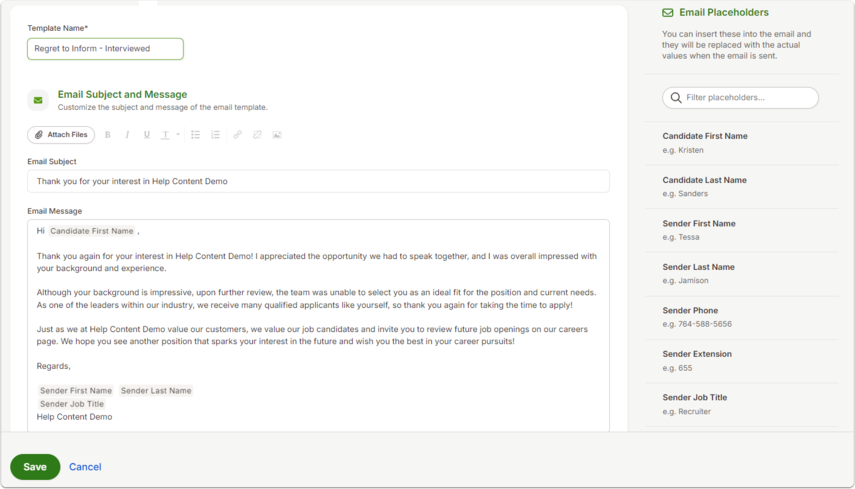The height and width of the screenshot is (489, 855).
Task: Insert a bulleted list
Action: (196, 135)
